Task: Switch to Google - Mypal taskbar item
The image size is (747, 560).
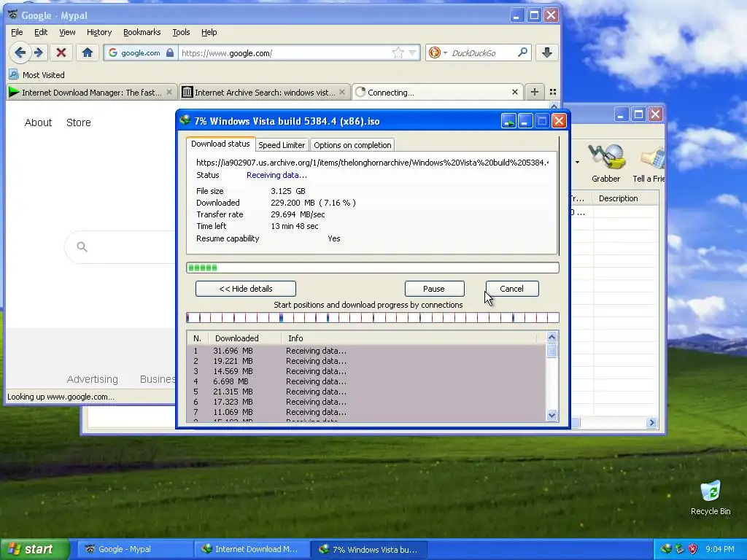Action: click(133, 549)
